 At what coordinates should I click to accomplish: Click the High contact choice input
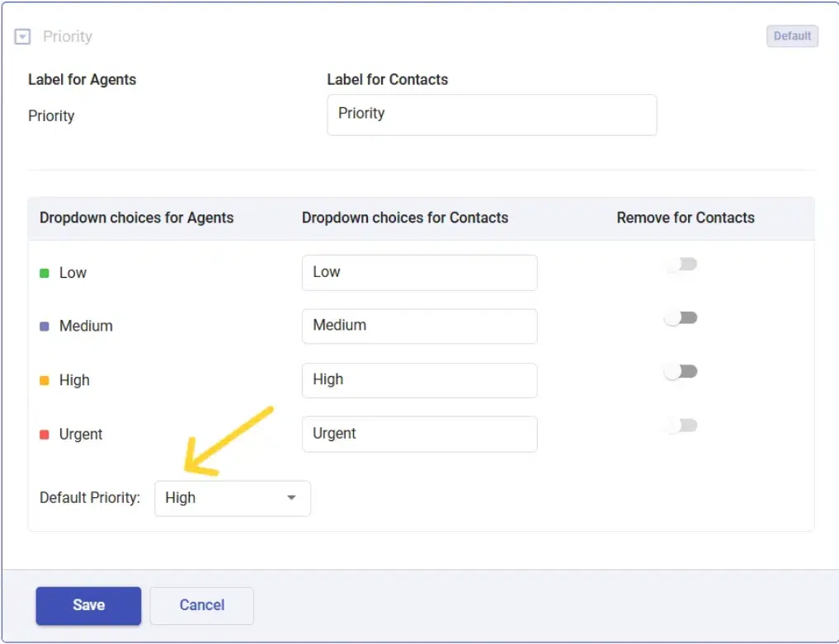point(419,380)
